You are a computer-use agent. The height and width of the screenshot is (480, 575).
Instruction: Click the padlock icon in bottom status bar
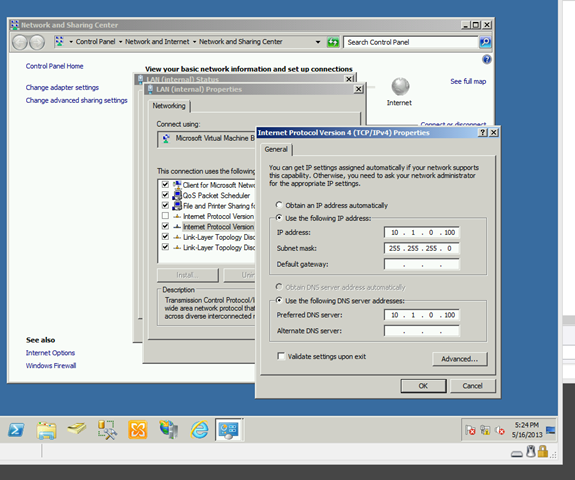tap(543, 451)
